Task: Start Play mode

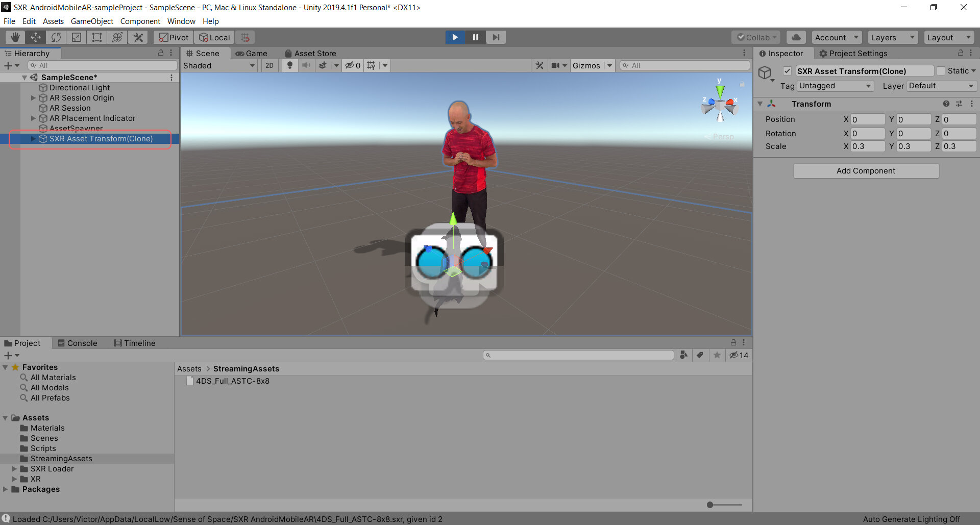Action: (x=455, y=37)
